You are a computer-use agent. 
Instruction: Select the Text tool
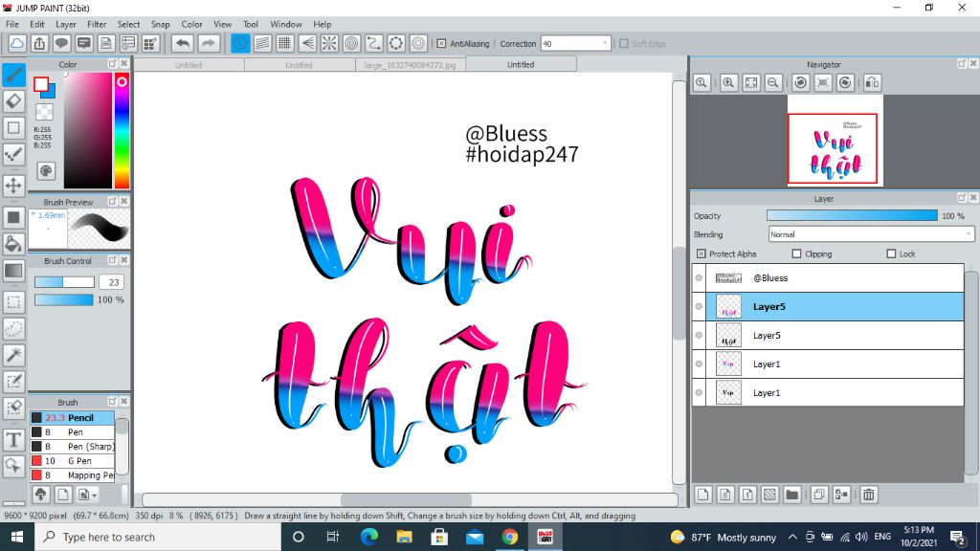[13, 440]
